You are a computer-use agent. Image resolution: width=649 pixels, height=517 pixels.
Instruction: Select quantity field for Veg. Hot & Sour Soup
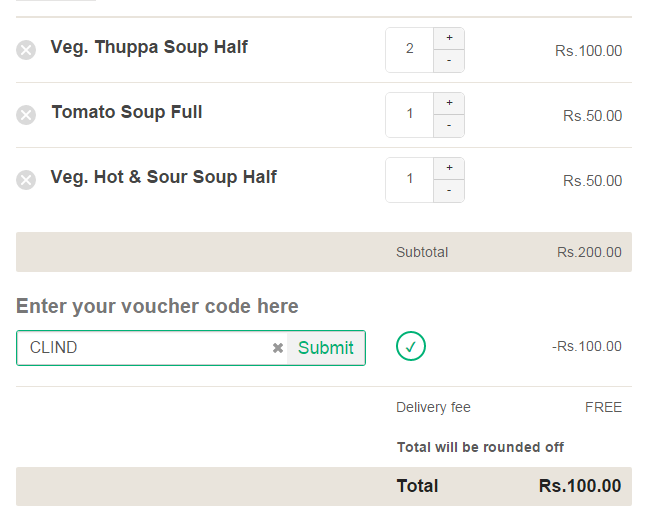tap(409, 180)
